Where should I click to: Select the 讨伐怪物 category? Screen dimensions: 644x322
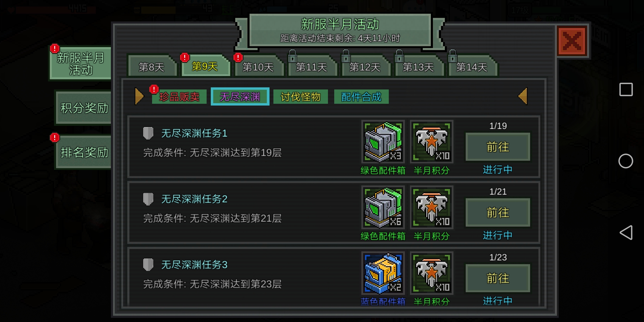coord(301,97)
